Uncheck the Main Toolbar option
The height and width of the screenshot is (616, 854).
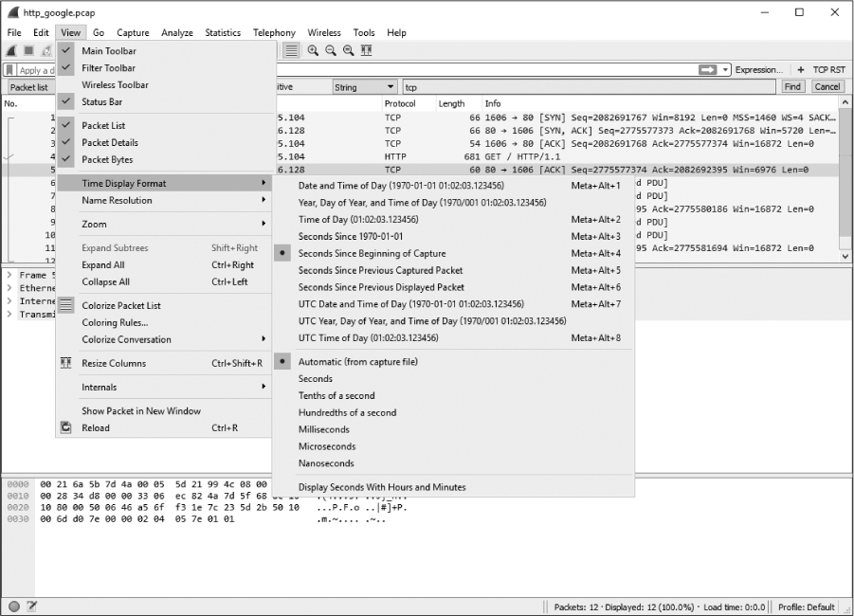point(108,51)
